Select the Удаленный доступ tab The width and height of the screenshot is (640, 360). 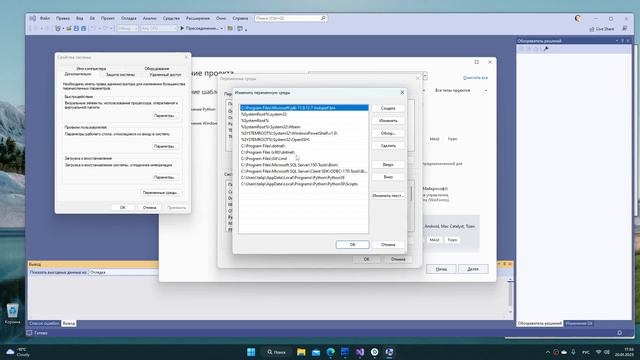tap(165, 75)
